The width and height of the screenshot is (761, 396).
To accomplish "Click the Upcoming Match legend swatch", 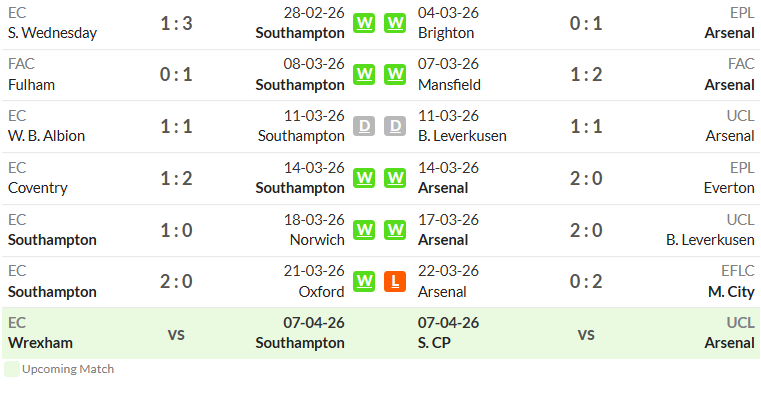I will (x=12, y=369).
